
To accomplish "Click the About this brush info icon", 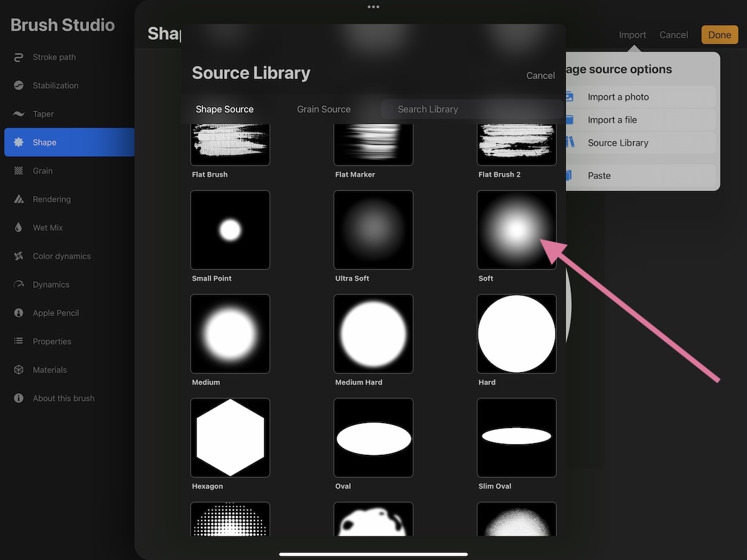I will click(19, 398).
